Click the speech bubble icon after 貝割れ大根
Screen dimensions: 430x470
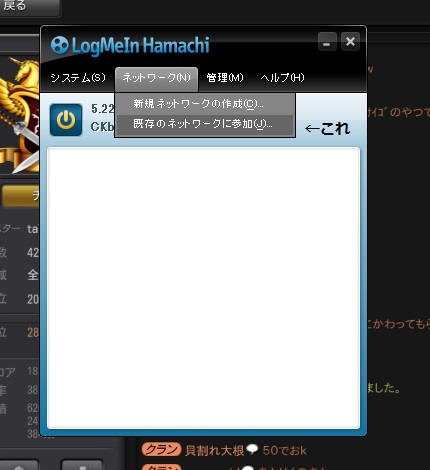[x=253, y=449]
